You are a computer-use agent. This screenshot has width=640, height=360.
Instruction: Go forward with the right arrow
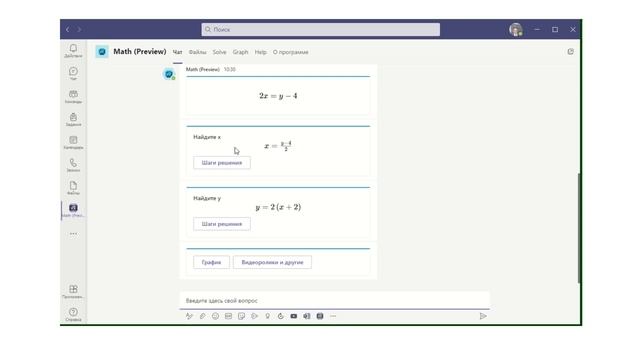pyautogui.click(x=79, y=29)
